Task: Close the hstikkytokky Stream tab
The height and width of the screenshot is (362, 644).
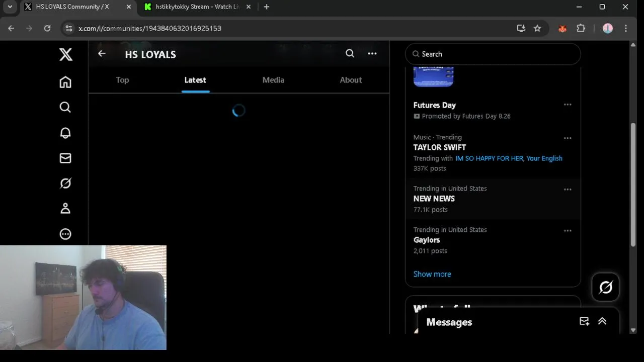Action: [249, 7]
